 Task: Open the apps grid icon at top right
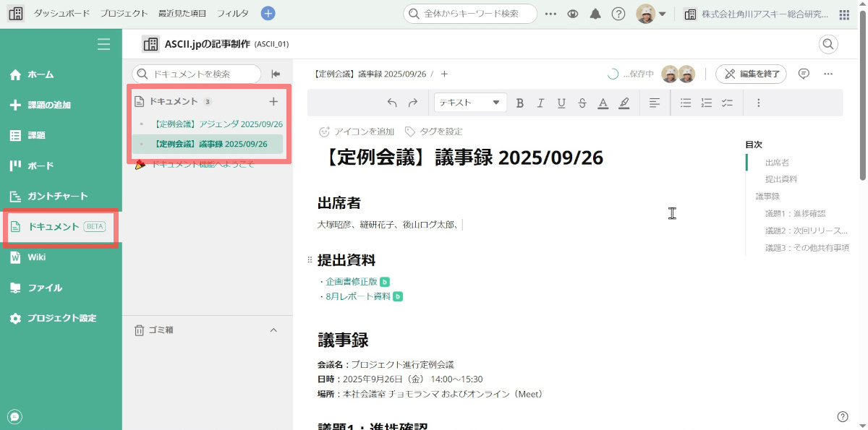pos(844,14)
